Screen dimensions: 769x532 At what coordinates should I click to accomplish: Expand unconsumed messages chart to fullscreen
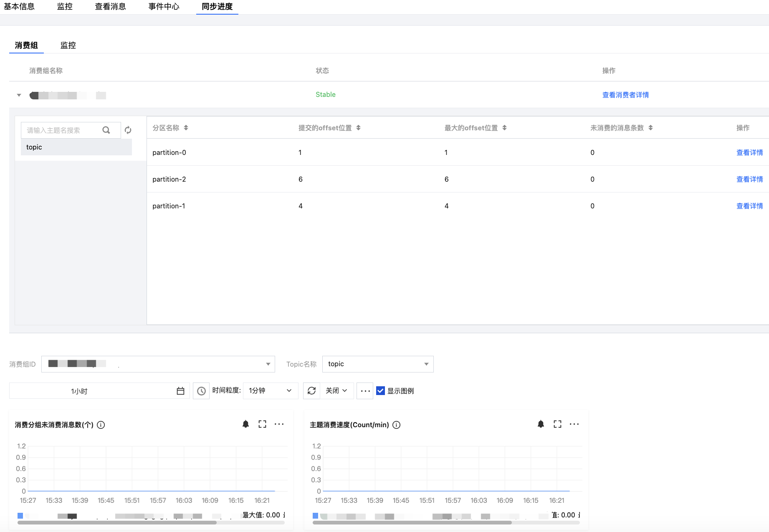point(262,424)
